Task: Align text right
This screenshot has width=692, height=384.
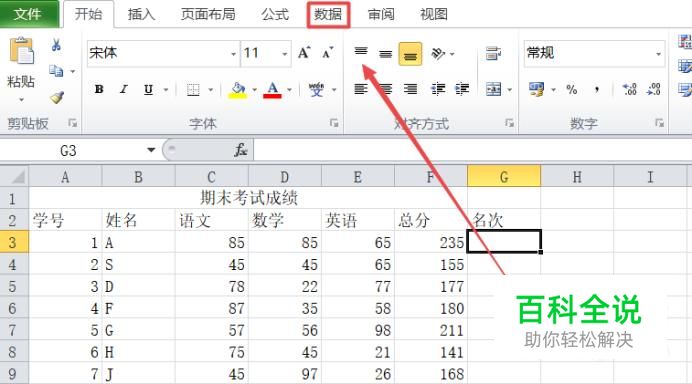Action: click(410, 90)
